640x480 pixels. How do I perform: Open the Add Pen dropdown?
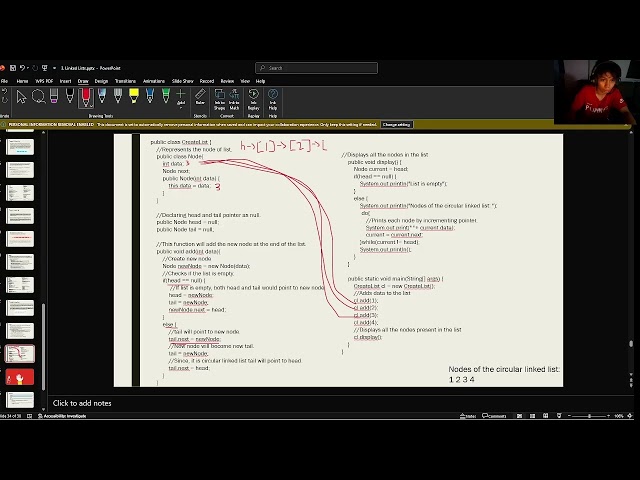(181, 98)
